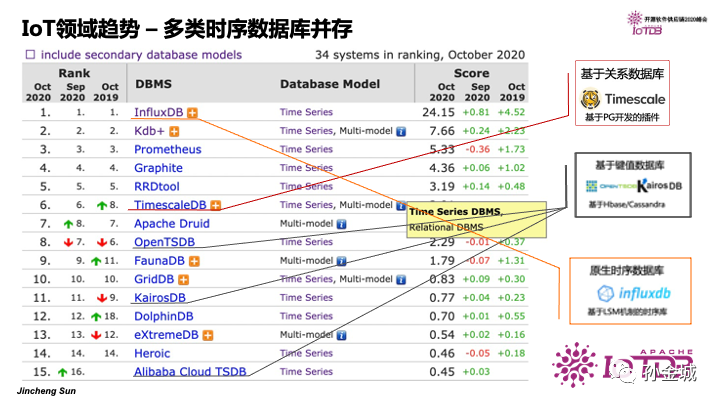720x405 pixels.
Task: Click the yellow Time Series DBMS tooltip
Action: (x=476, y=220)
